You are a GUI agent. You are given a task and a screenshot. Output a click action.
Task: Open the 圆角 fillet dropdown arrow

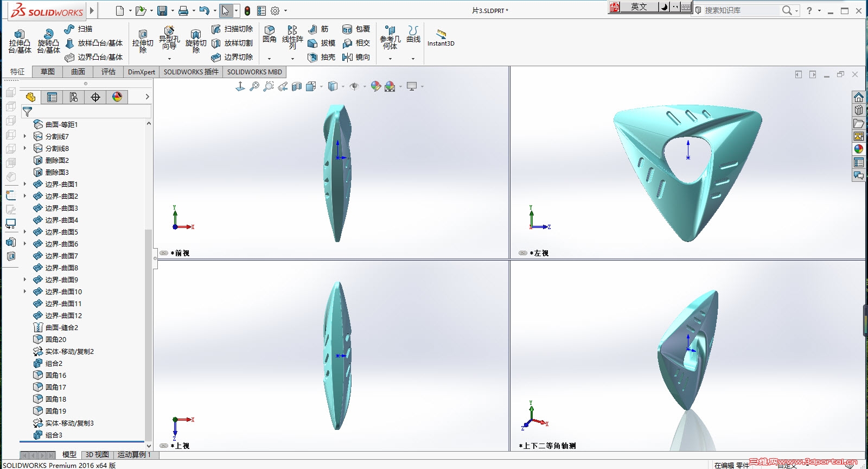click(x=270, y=59)
